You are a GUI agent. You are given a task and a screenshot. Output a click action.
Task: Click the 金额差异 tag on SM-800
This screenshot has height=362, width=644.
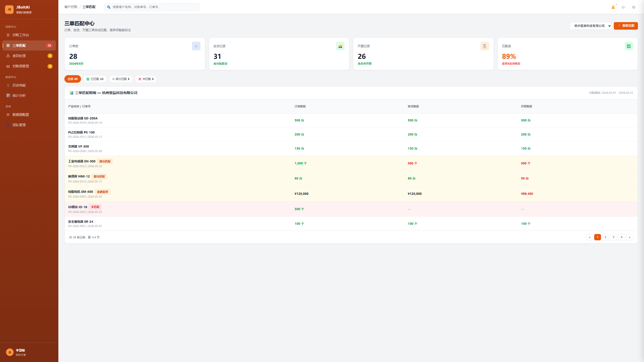(102, 192)
